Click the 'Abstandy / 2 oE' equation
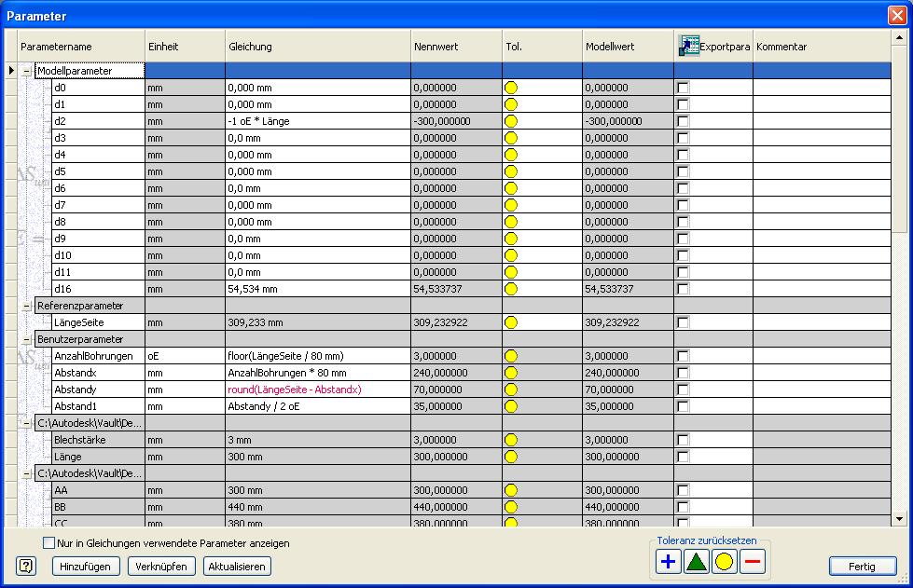 coord(318,406)
